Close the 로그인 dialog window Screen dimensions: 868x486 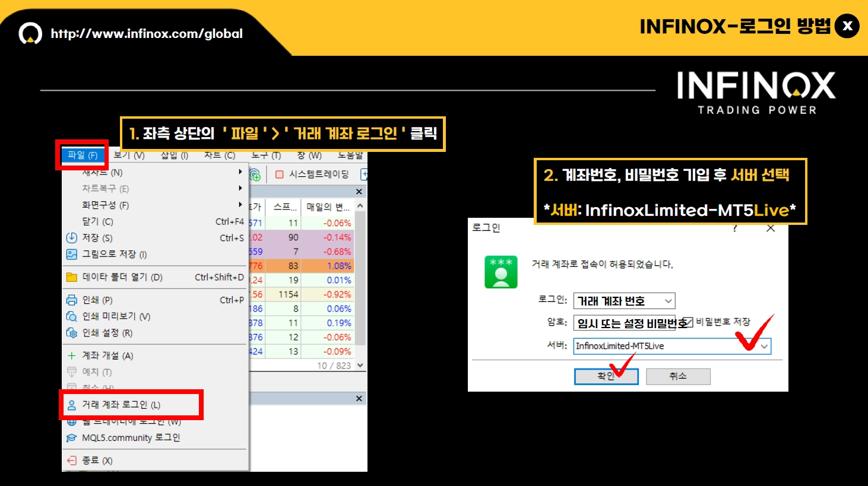tap(771, 228)
